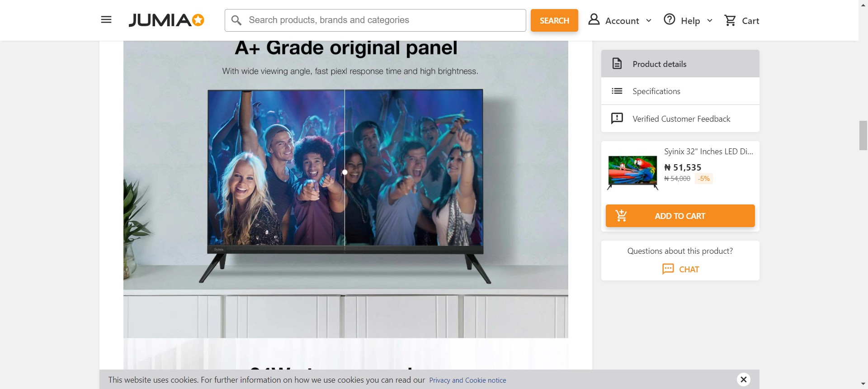Dismiss the cookie notice banner

click(743, 380)
